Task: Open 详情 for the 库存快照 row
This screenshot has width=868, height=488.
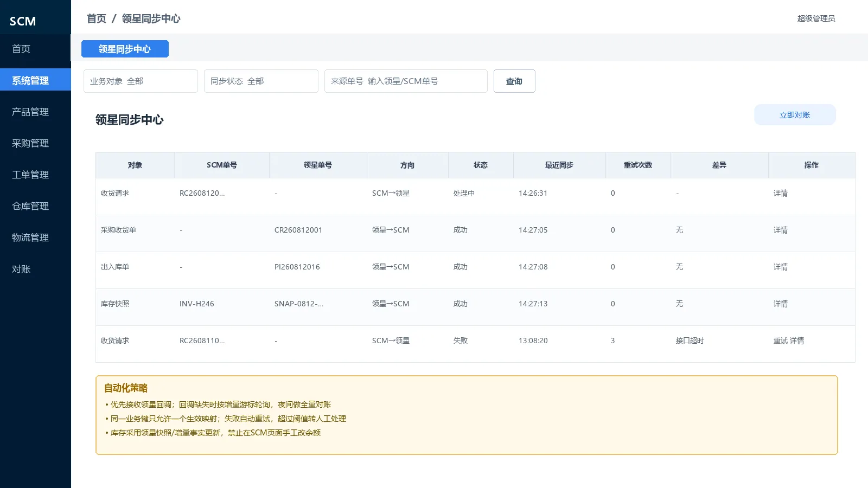Action: pos(781,304)
